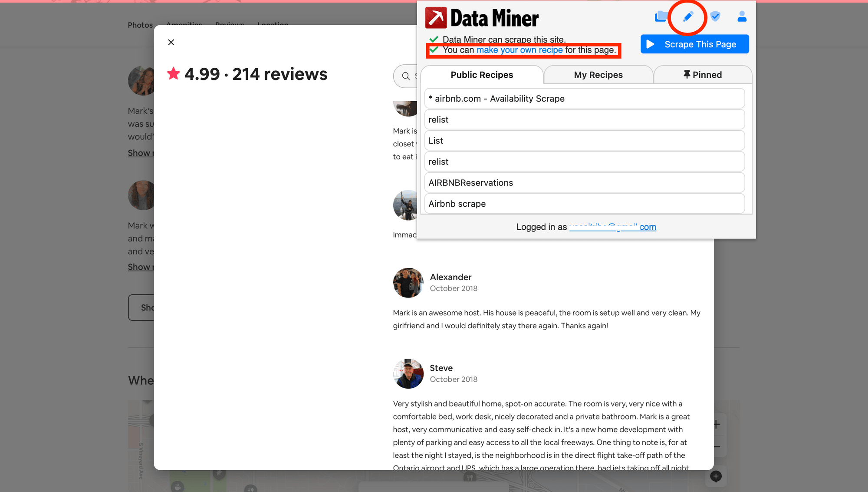Select the 'relist' recipe above AIRBNBReservations
This screenshot has height=492, width=868.
coord(584,162)
